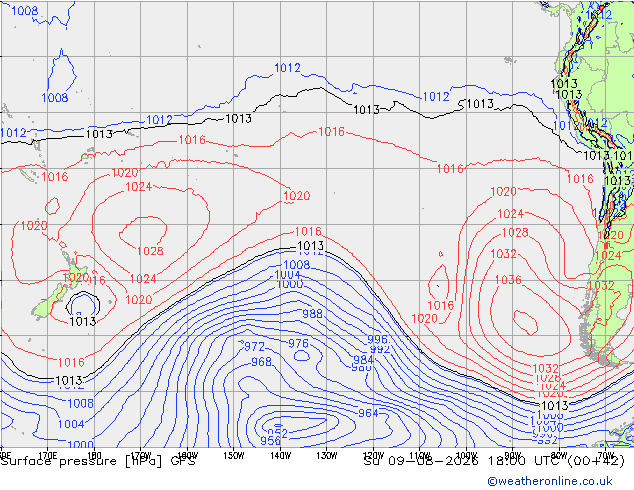634x490 pixels.
Task: Click the 984 isobar label
Action: click(x=363, y=359)
